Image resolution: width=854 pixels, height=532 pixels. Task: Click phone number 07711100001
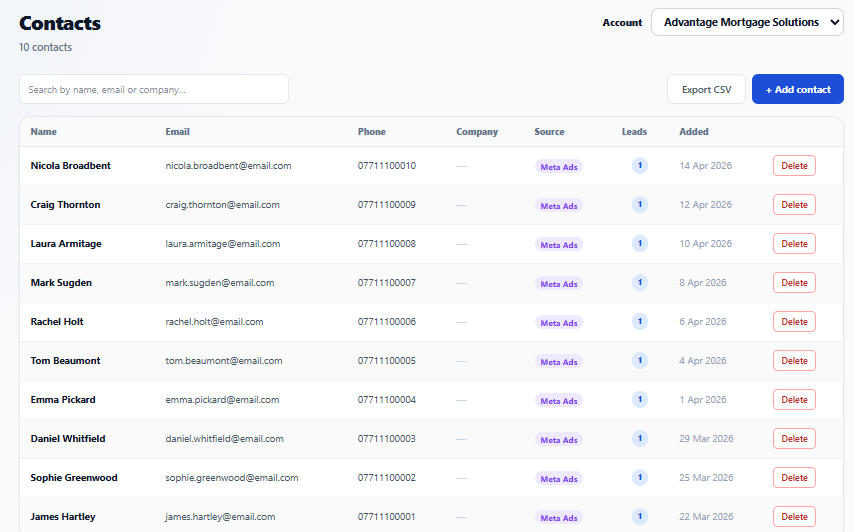point(386,517)
